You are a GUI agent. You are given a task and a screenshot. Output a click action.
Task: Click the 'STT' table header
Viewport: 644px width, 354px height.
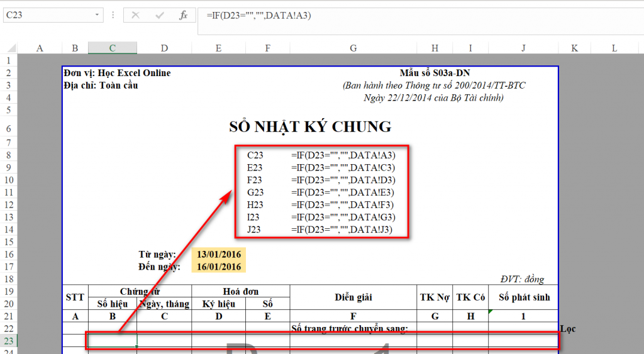(x=75, y=297)
